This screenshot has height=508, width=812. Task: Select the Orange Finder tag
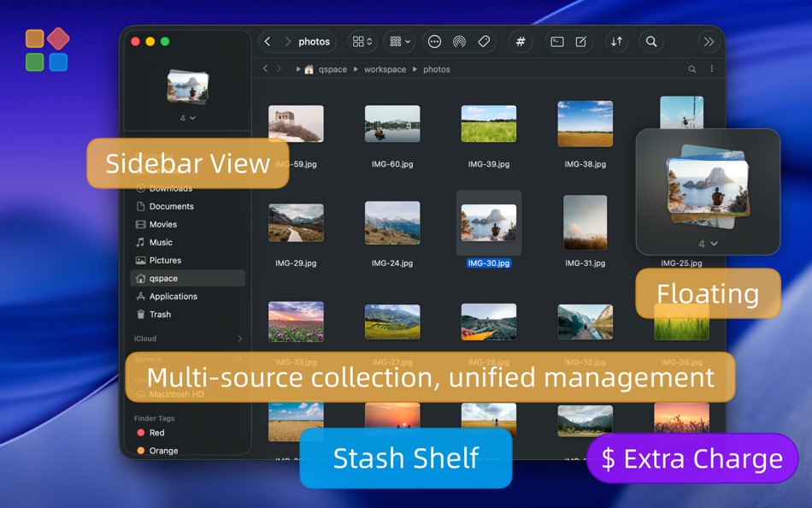162,451
